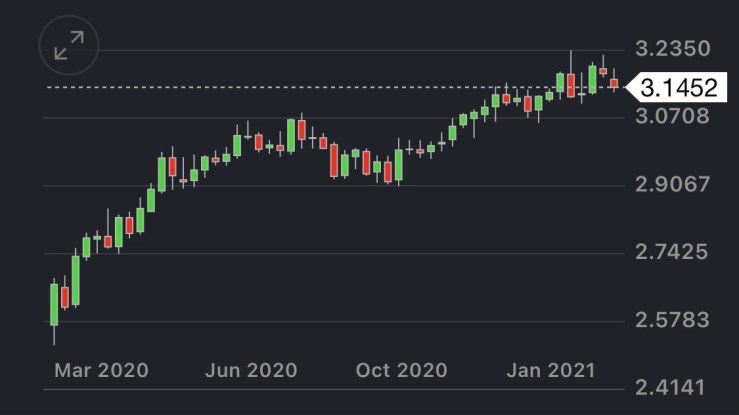Select the third candlestick from the left
739x415 pixels.
(75, 280)
